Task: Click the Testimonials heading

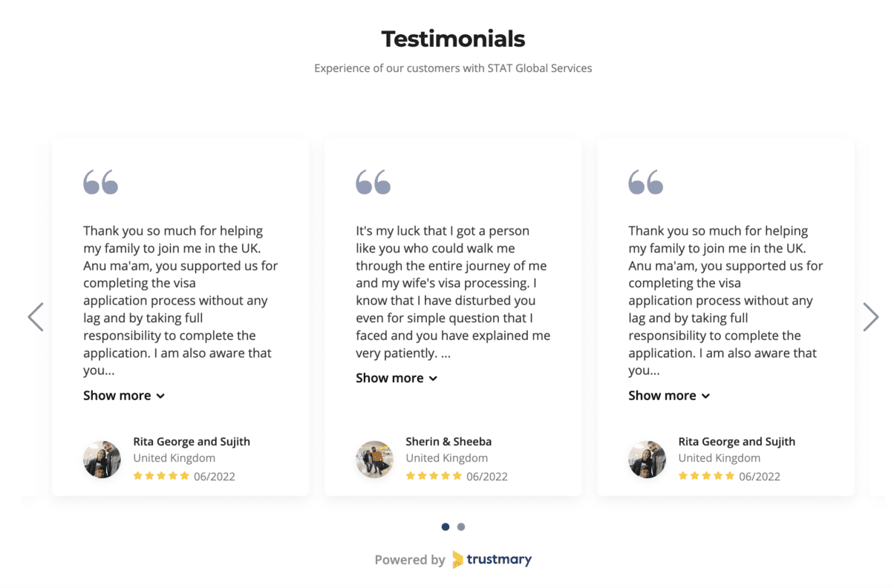Action: 453,39
